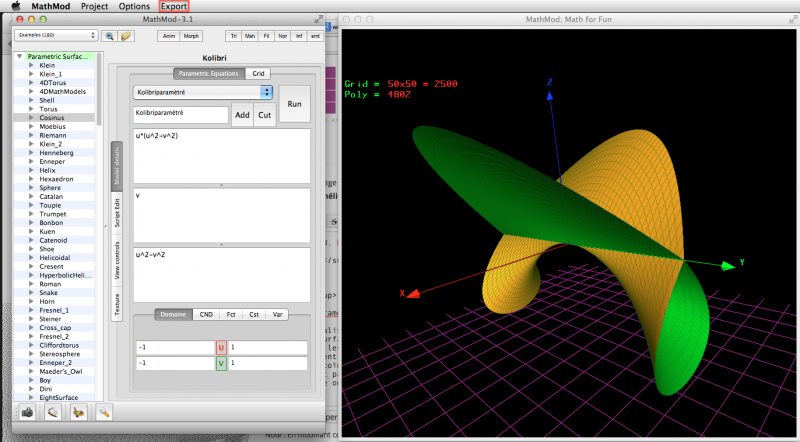Click the magnifying glass search icon
The height and width of the screenshot is (442, 800).
coord(109,36)
